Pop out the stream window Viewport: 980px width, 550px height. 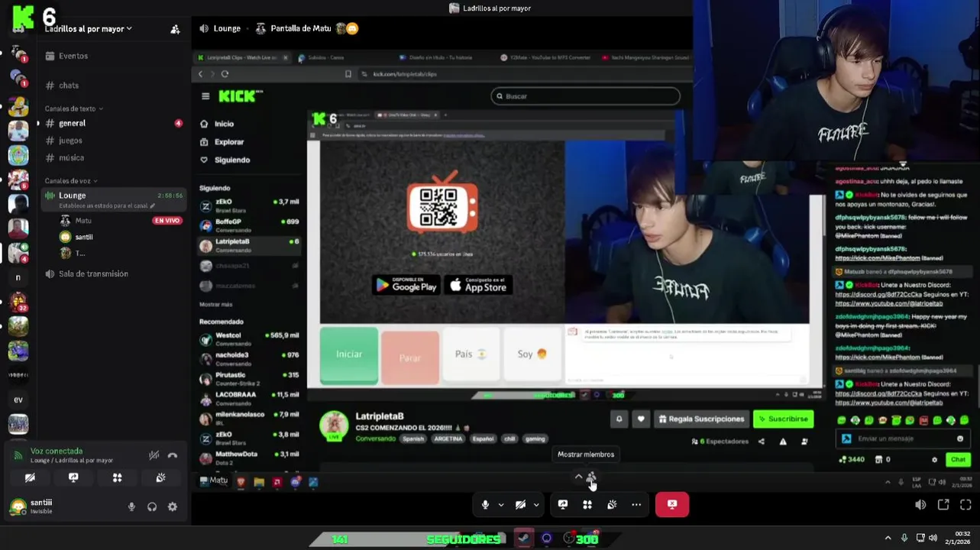pyautogui.click(x=943, y=504)
